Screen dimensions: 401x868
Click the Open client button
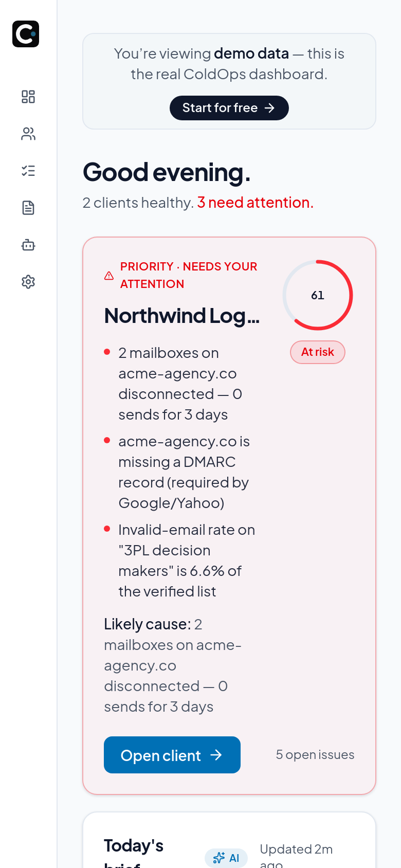[x=172, y=755]
